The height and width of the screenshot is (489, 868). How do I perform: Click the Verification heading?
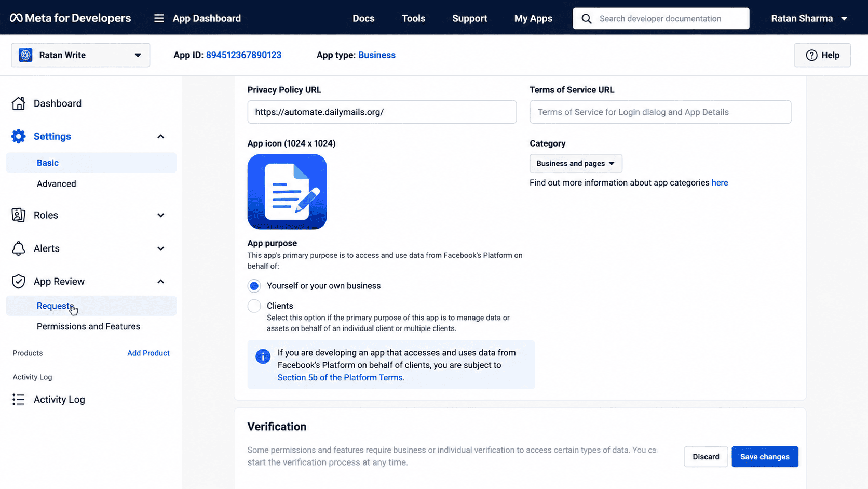point(277,427)
